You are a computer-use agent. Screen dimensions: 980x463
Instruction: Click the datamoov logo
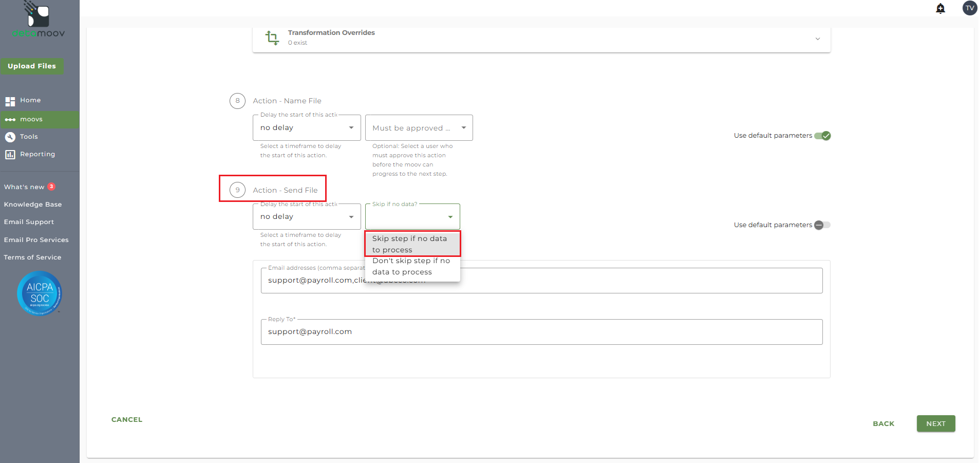click(39, 21)
